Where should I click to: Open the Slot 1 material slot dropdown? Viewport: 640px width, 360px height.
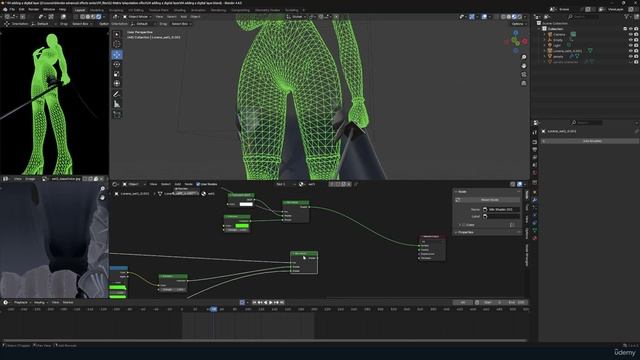[x=286, y=184]
